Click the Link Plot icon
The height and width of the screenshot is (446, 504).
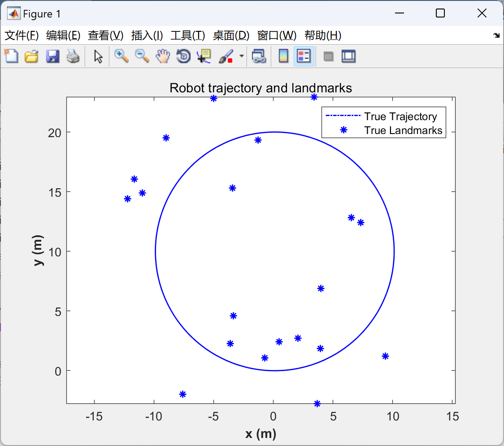coord(259,56)
